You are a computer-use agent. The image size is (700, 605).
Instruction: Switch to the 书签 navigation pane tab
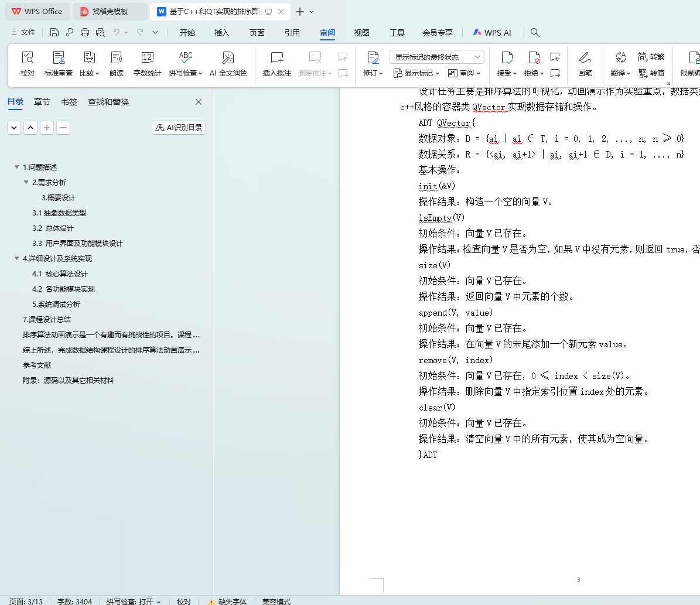(x=69, y=102)
